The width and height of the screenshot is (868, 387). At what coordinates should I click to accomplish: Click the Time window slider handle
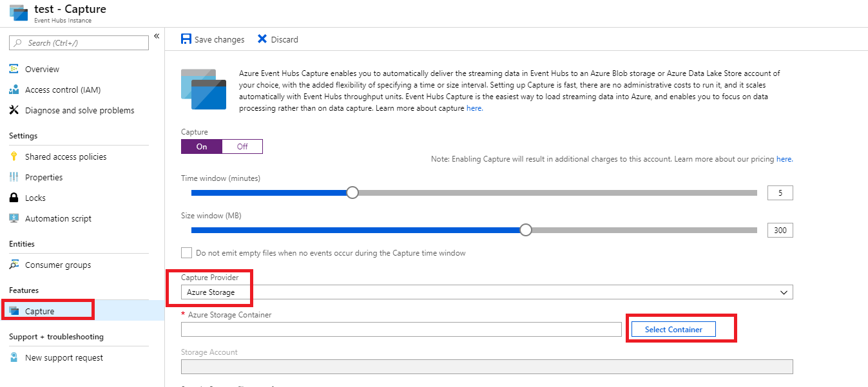352,193
